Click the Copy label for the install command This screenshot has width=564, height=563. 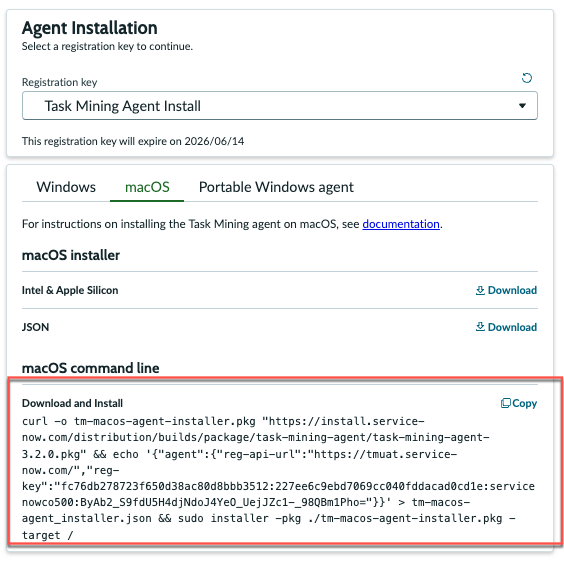tap(524, 403)
